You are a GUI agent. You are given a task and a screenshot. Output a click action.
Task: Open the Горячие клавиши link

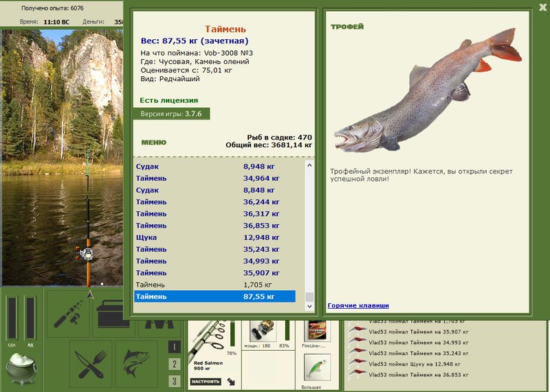tap(358, 305)
